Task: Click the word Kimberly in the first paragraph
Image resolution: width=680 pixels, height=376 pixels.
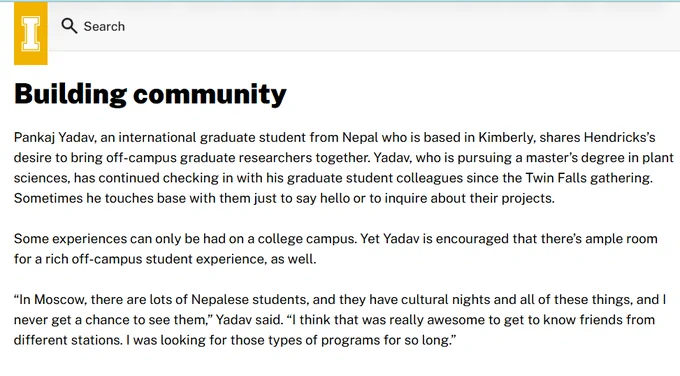Action: tap(506, 137)
